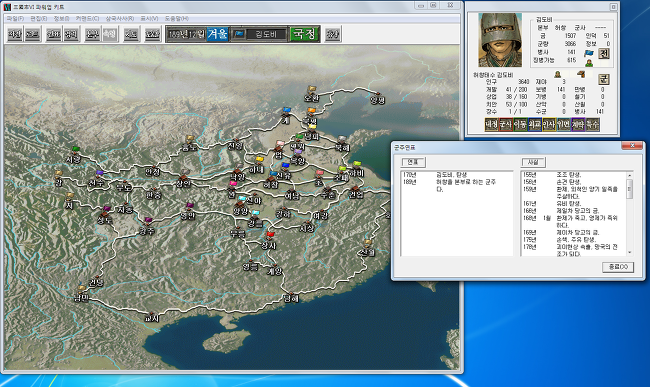Click the history list scrollbar thumb
The height and width of the screenshot is (387, 650).
click(630, 189)
